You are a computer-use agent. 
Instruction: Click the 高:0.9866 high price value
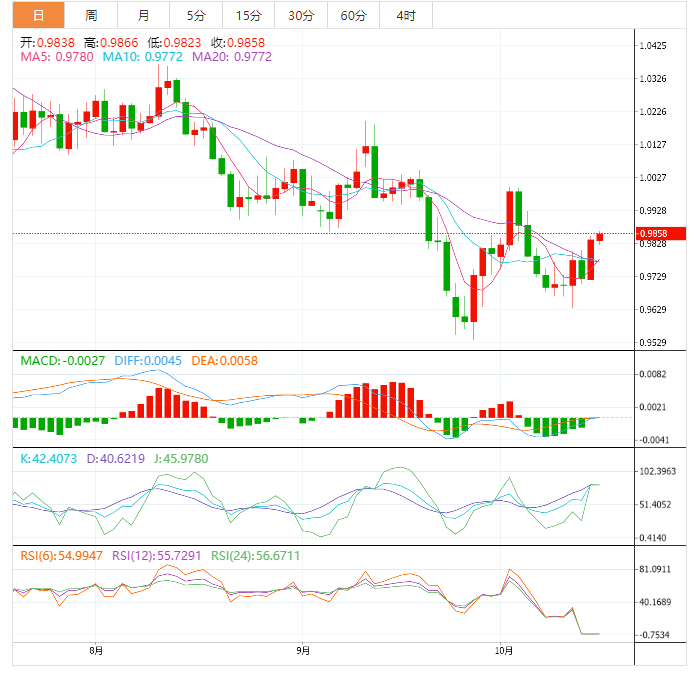click(111, 43)
